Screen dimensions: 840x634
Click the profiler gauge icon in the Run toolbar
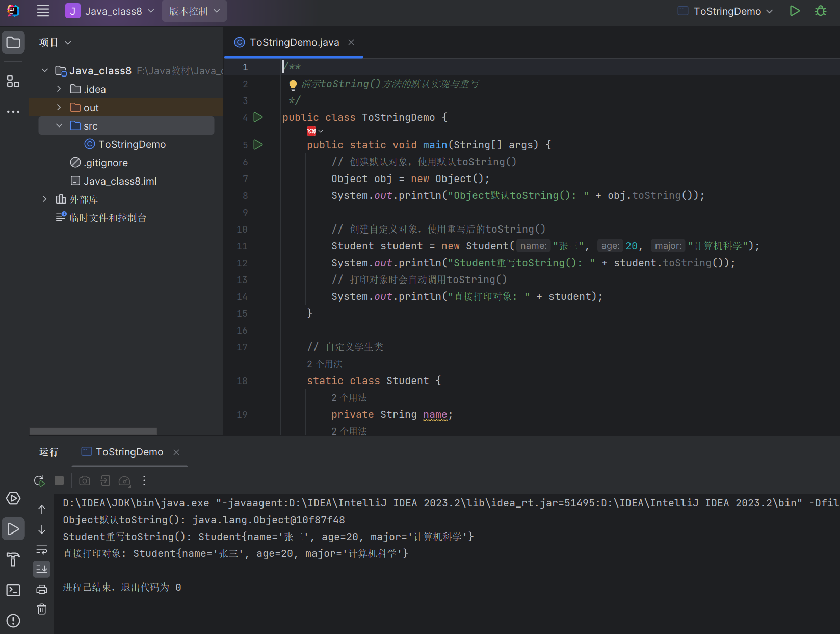click(124, 480)
